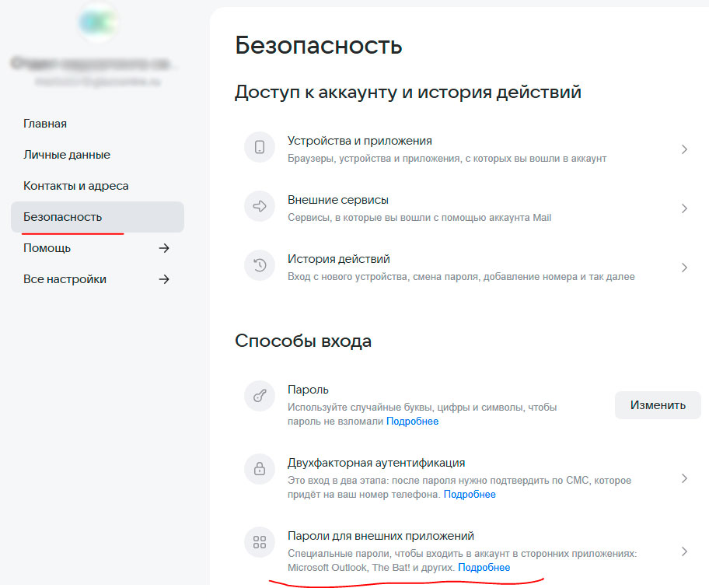Open Пароли для внешних приложений chevron
Viewport: 709px width, 588px height.
point(684,551)
